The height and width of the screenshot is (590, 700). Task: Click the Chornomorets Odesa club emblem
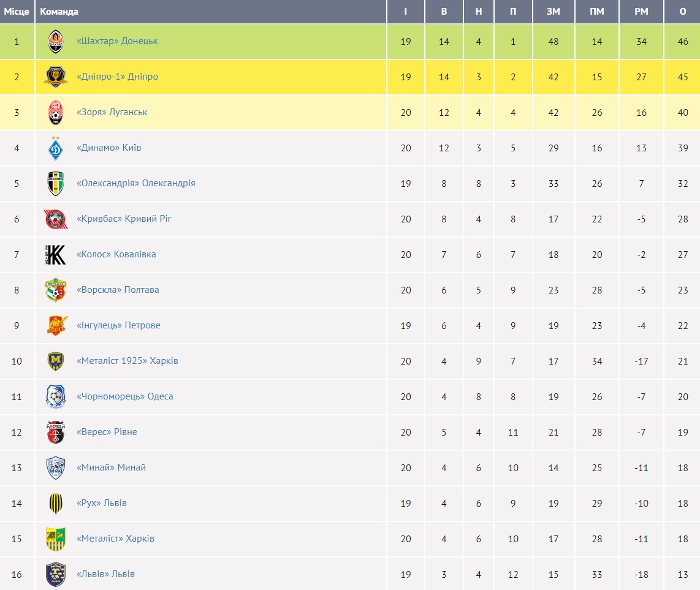coord(56,397)
